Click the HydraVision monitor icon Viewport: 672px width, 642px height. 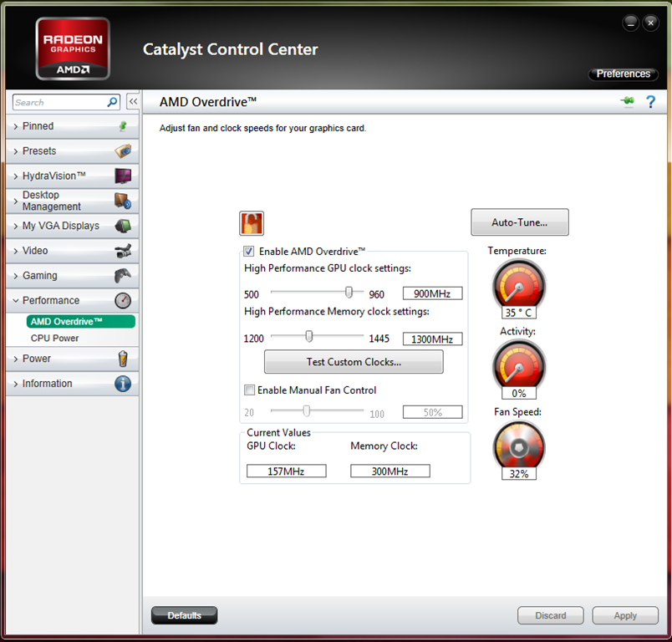(123, 176)
